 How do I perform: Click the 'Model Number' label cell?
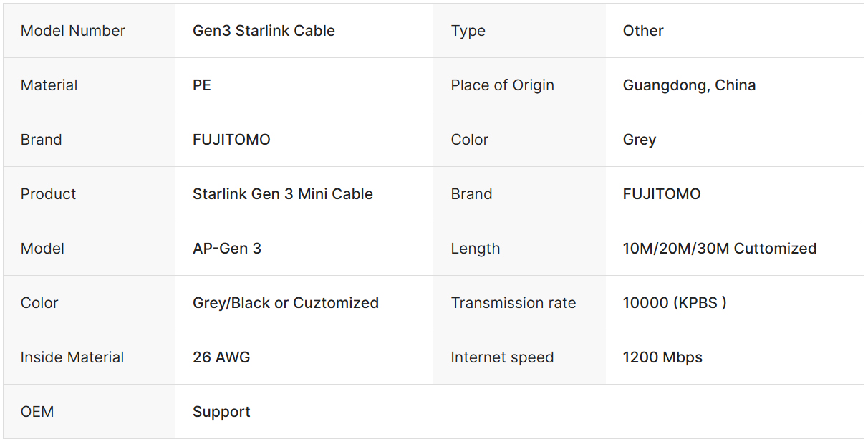72,31
